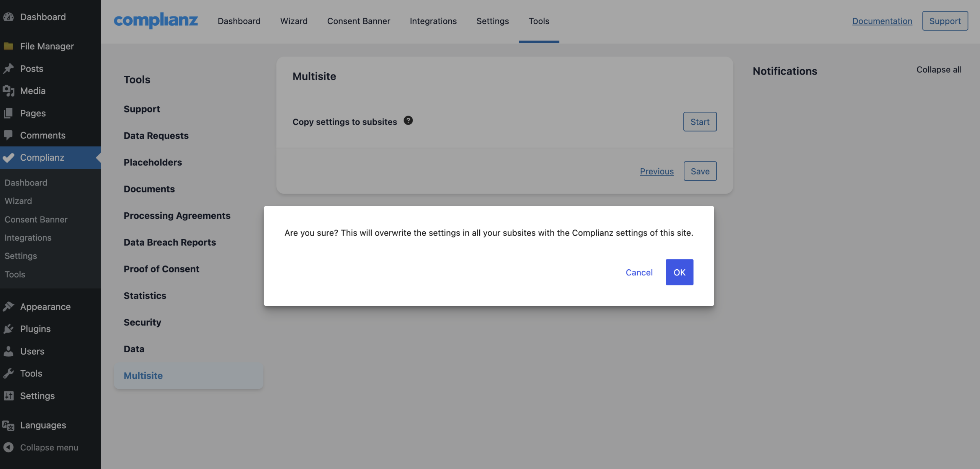
Task: Open Security tools section
Action: click(x=142, y=322)
